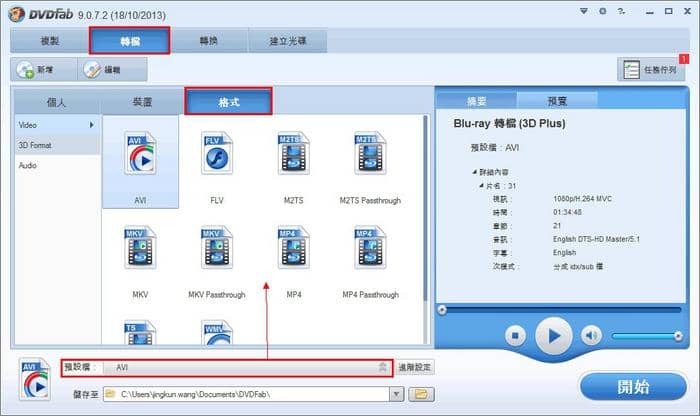Collapse the 片名 : 31 title node
The width and height of the screenshot is (700, 416).
click(x=481, y=185)
